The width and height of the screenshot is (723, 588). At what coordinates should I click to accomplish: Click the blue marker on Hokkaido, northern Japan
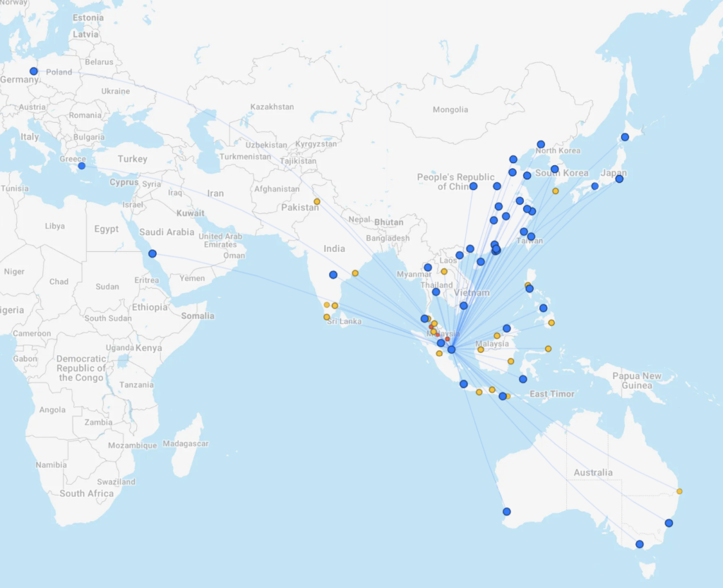pyautogui.click(x=625, y=138)
